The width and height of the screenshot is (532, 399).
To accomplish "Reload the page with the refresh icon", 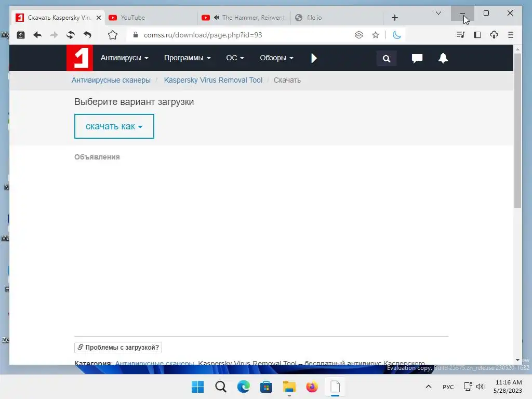I will click(71, 35).
